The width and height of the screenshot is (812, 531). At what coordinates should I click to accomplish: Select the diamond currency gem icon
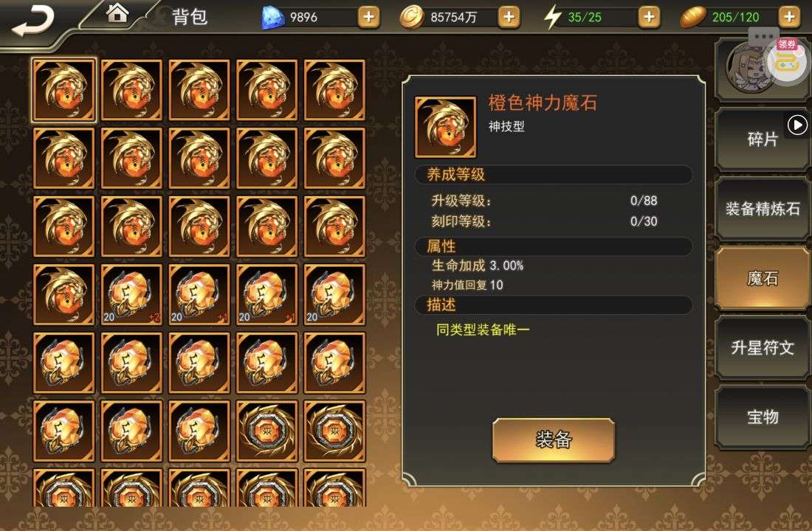273,17
